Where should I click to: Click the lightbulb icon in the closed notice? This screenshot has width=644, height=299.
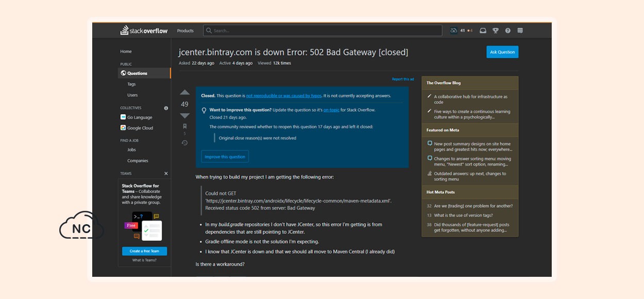click(204, 110)
